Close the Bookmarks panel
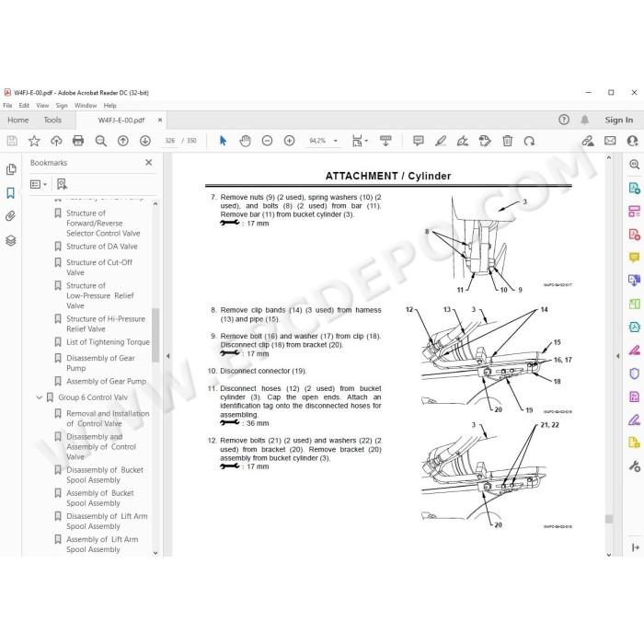 (149, 163)
